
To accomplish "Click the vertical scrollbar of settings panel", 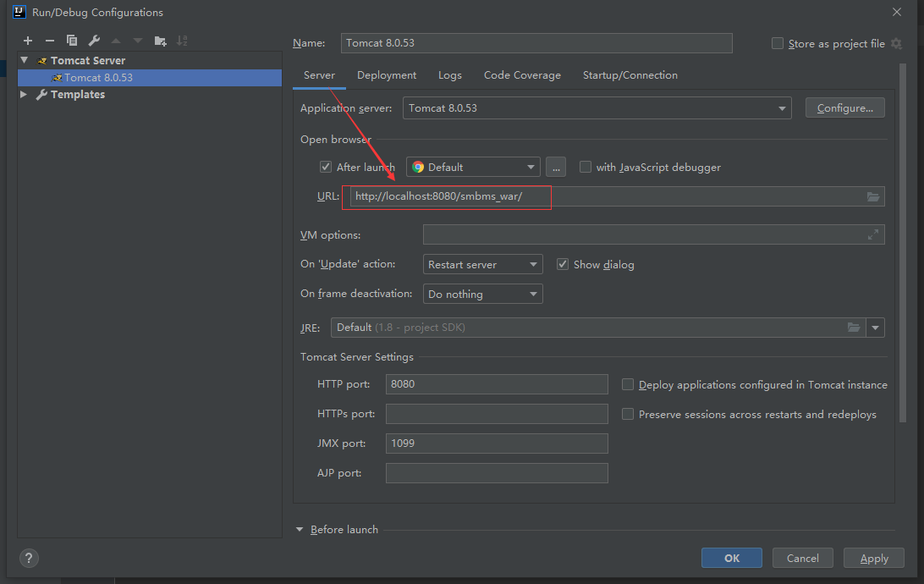I will [x=902, y=243].
